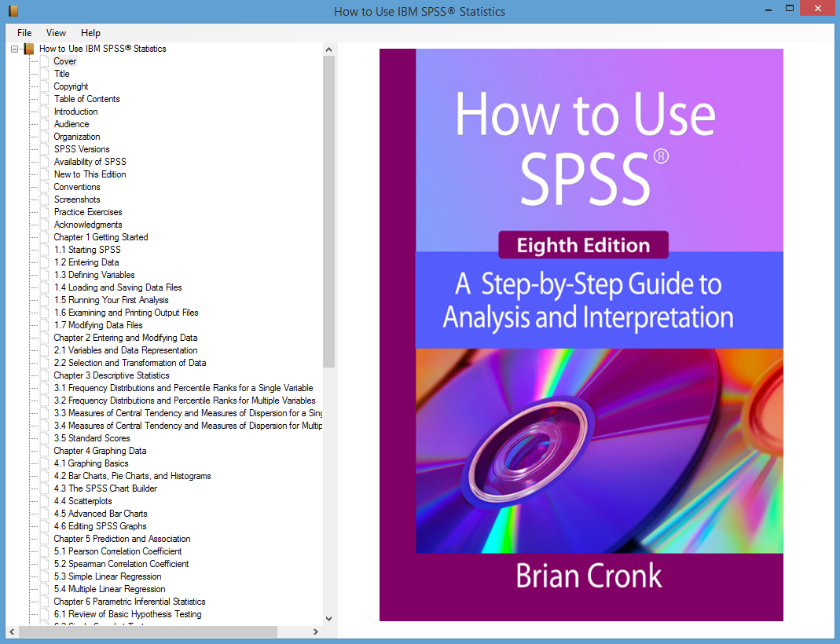Select 2.1 Variables and Data Representation
The width and height of the screenshot is (840, 644).
pyautogui.click(x=126, y=350)
